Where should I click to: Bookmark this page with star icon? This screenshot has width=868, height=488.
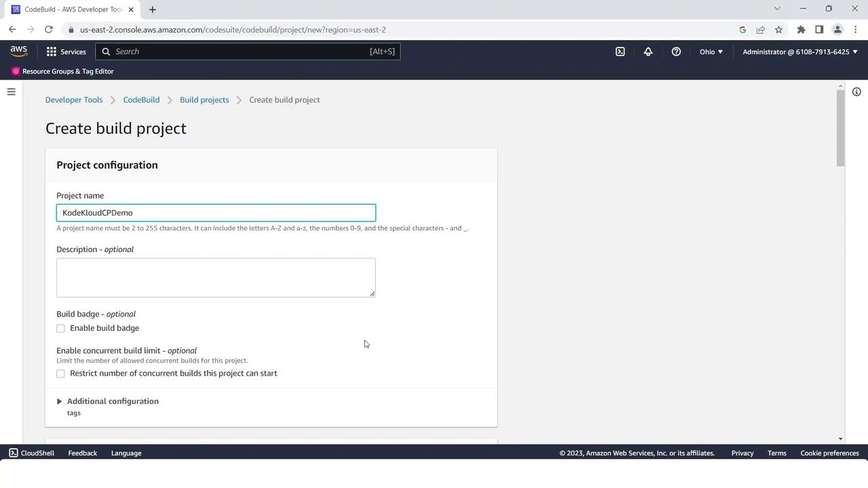[778, 30]
